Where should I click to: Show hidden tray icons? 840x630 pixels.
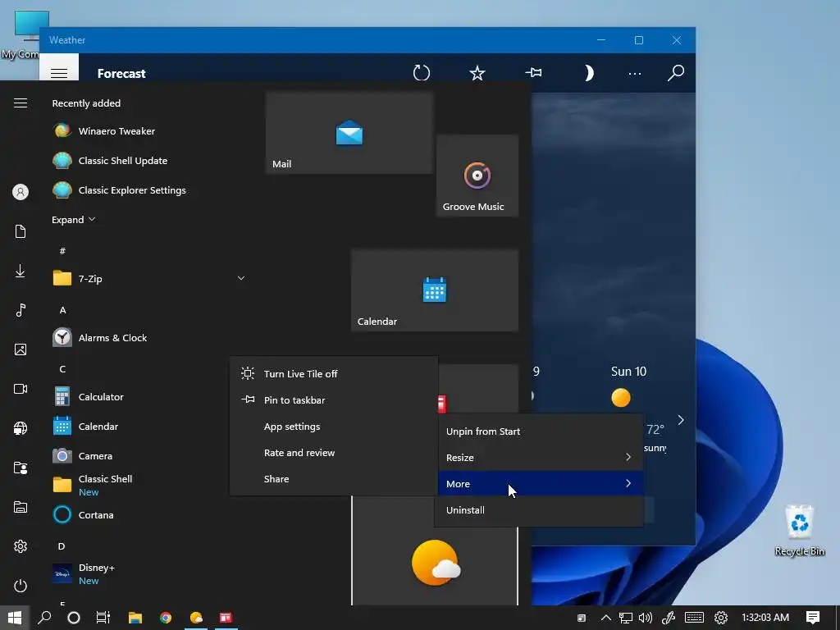click(x=605, y=618)
